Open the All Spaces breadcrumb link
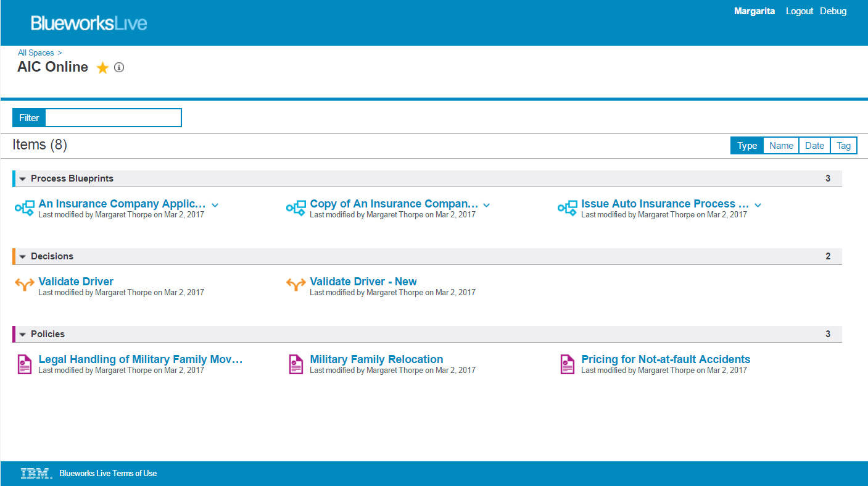Viewport: 868px width, 486px height. (36, 52)
